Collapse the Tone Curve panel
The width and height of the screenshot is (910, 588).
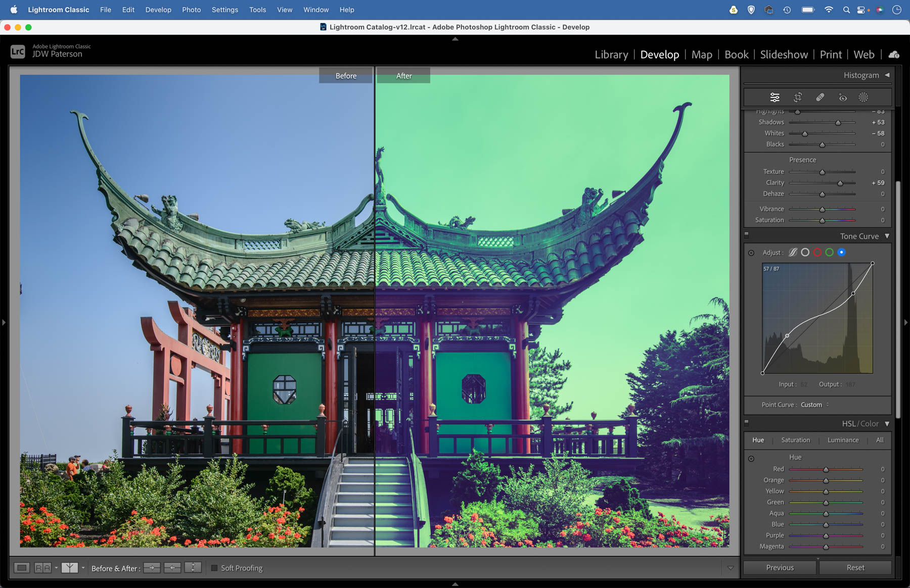(x=887, y=236)
